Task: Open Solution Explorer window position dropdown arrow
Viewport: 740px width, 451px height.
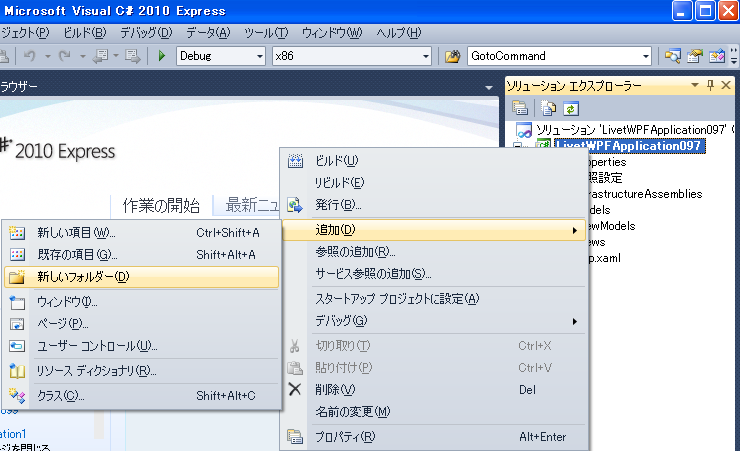Action: [x=695, y=85]
